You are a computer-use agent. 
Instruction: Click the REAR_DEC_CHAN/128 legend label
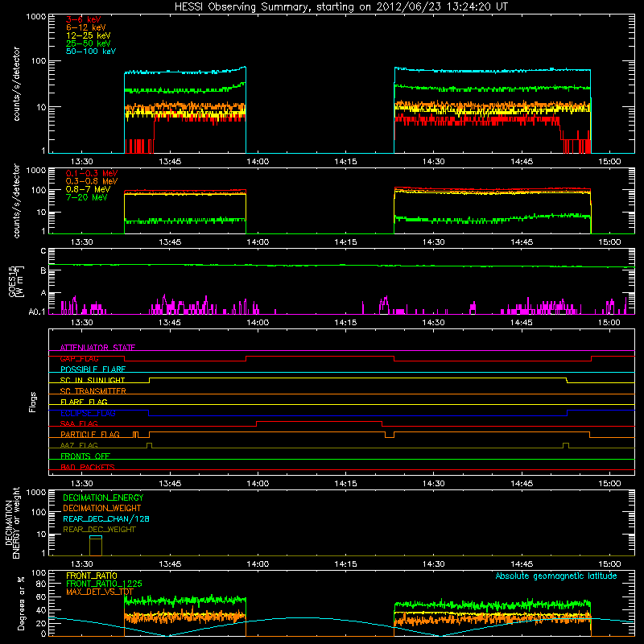coord(106,518)
